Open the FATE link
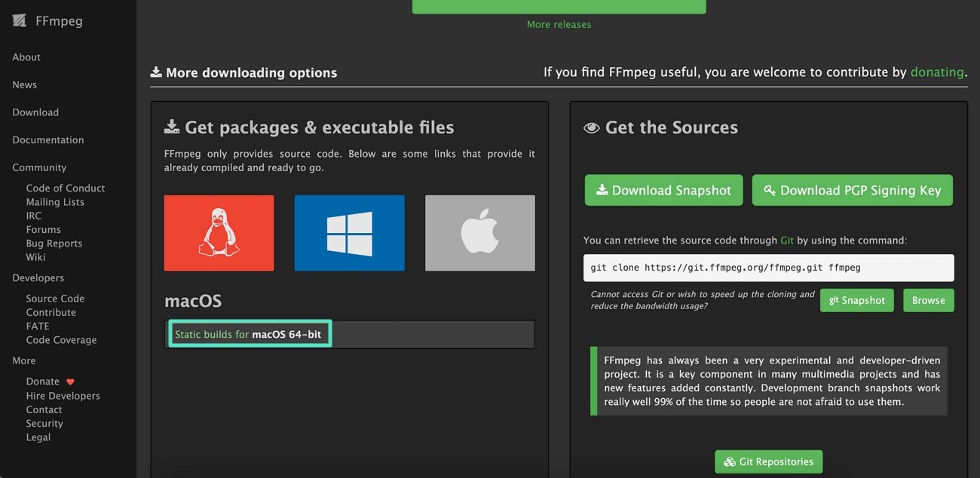The width and height of the screenshot is (980, 478). pos(38,326)
